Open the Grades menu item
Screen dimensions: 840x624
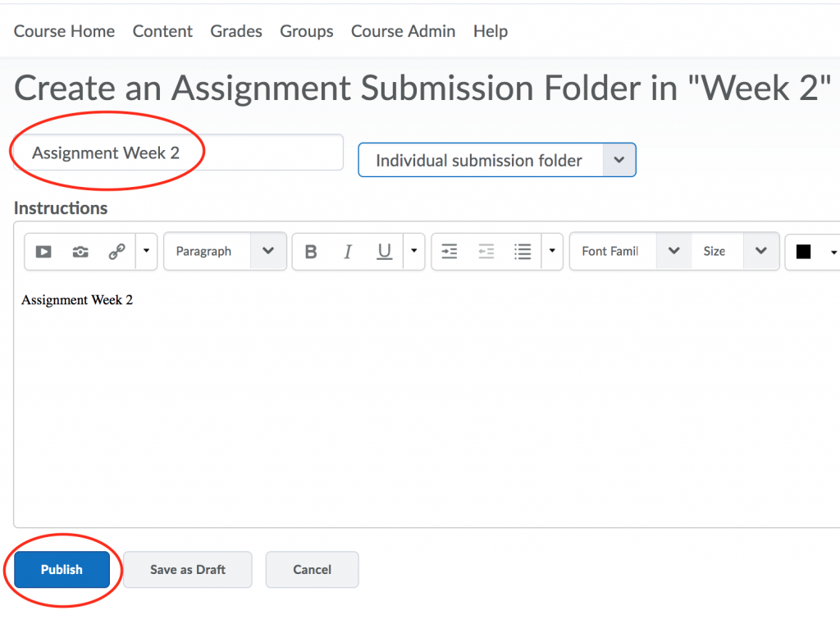(236, 31)
